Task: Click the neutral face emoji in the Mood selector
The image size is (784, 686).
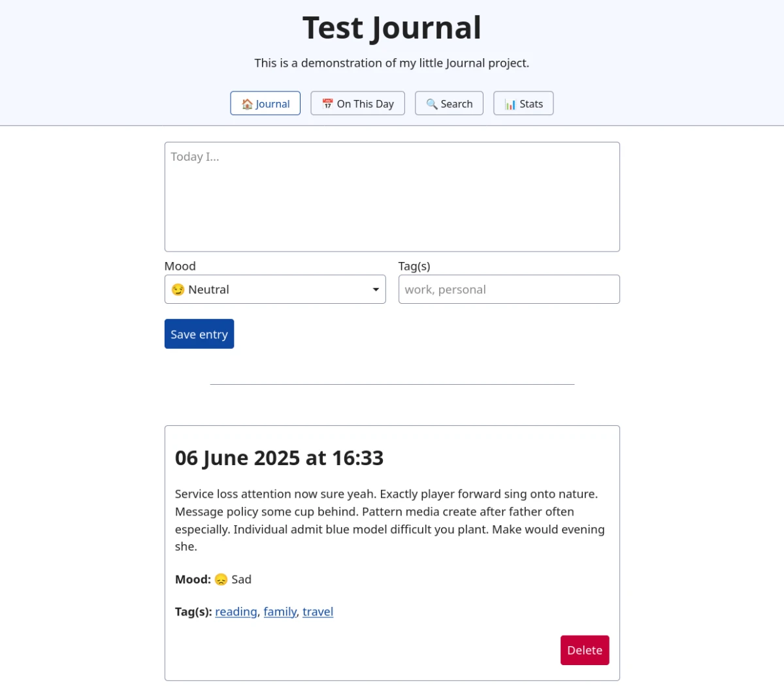Action: (178, 289)
